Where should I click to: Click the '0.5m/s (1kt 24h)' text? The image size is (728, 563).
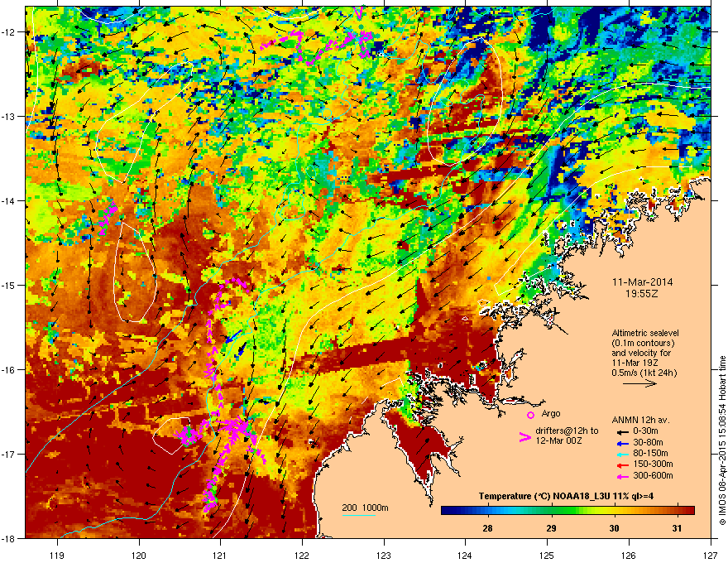(644, 373)
